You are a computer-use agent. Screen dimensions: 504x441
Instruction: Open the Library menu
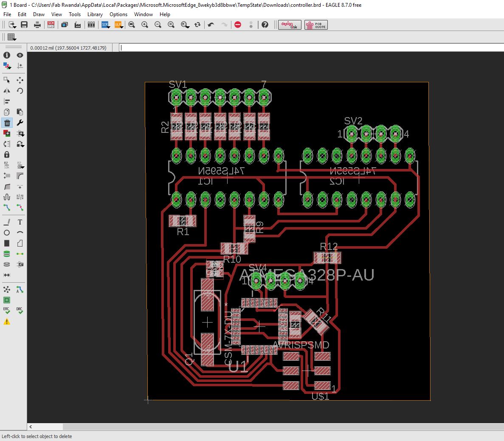click(95, 14)
